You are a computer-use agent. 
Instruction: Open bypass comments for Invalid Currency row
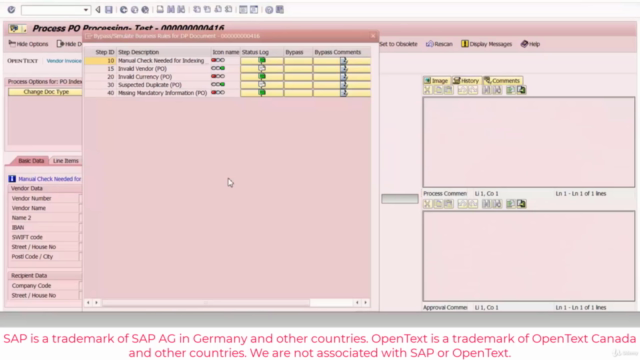(x=343, y=77)
